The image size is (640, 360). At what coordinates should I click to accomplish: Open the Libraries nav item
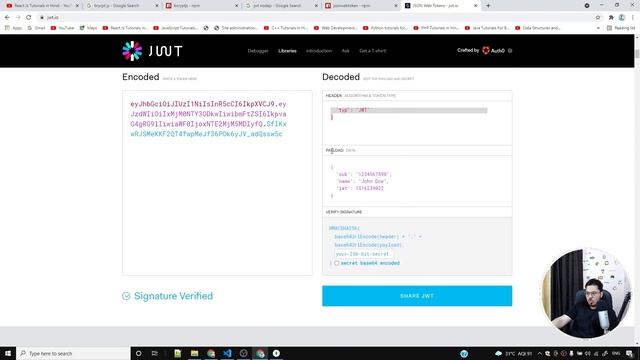coord(287,51)
